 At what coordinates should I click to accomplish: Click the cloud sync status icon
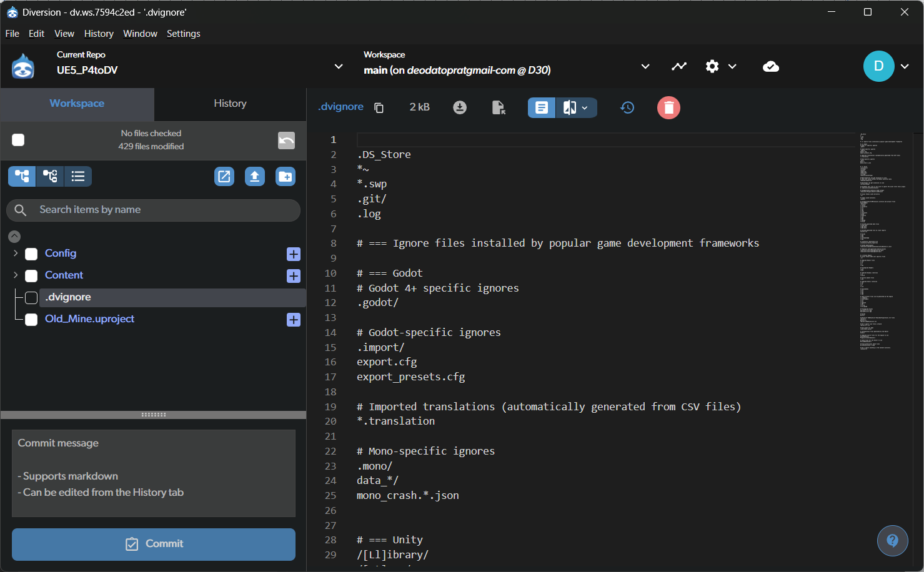click(x=771, y=66)
